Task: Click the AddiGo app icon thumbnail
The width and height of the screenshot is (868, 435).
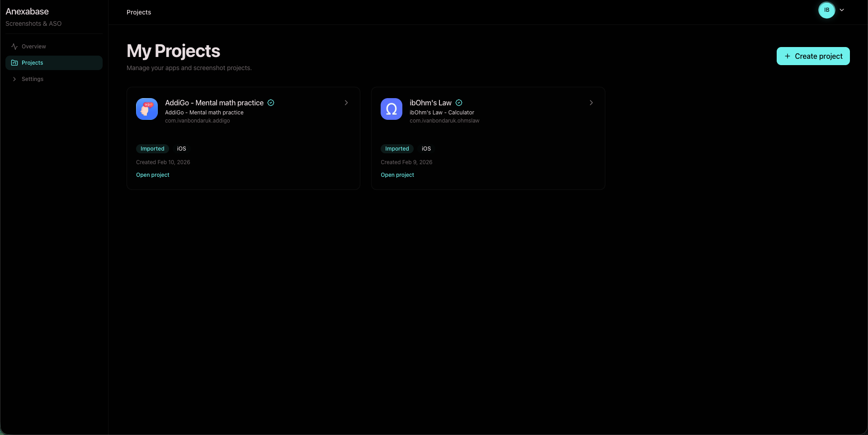Action: (x=146, y=109)
